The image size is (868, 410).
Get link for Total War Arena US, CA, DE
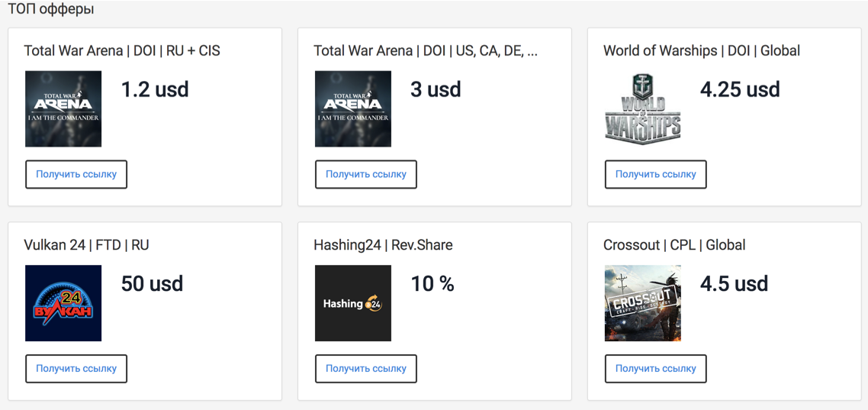tap(366, 174)
